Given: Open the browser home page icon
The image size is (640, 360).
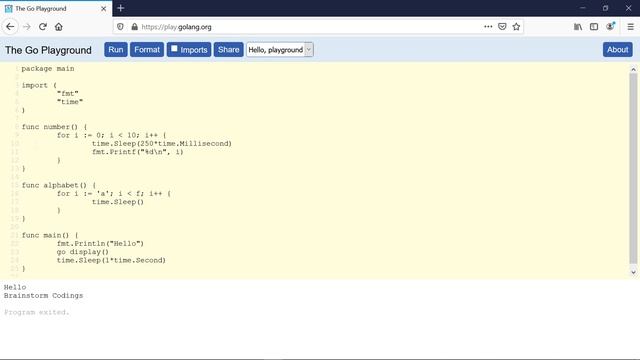Looking at the screenshot, I should tap(59, 27).
